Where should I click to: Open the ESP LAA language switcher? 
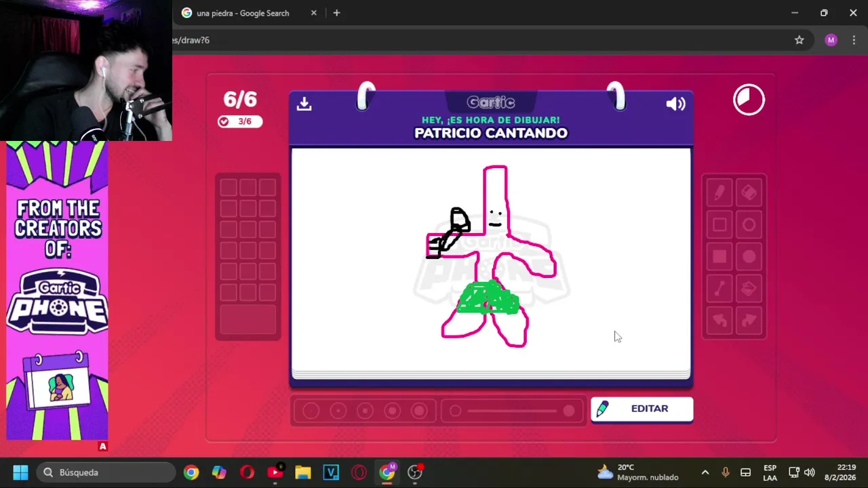(x=770, y=472)
